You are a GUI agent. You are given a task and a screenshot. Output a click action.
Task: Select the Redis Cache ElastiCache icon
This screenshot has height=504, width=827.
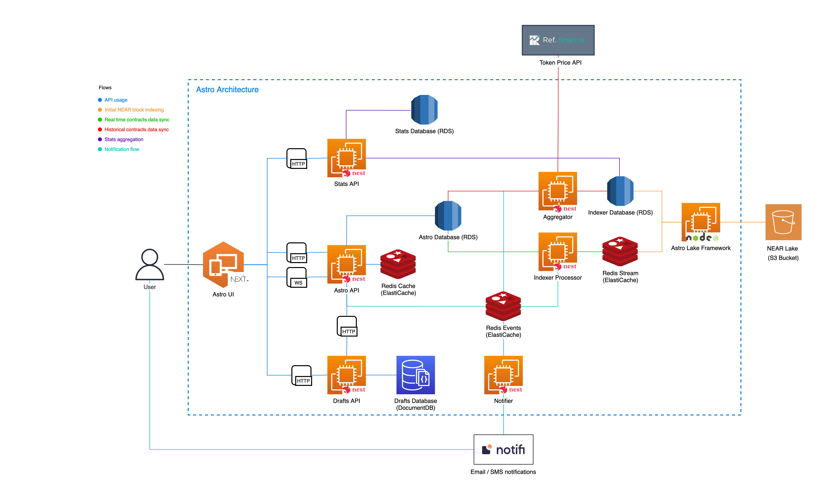click(398, 264)
